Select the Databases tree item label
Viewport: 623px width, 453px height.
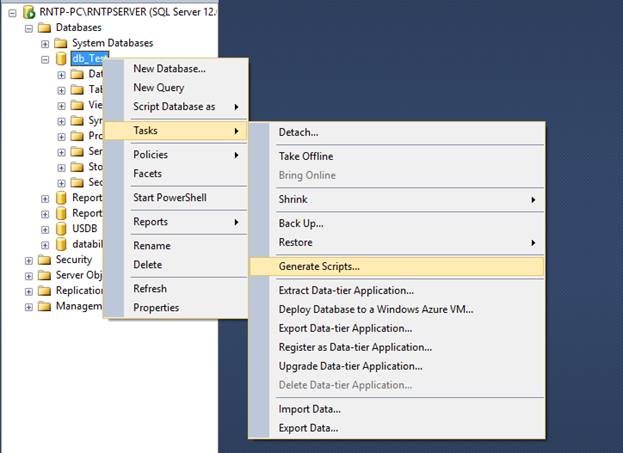79,27
